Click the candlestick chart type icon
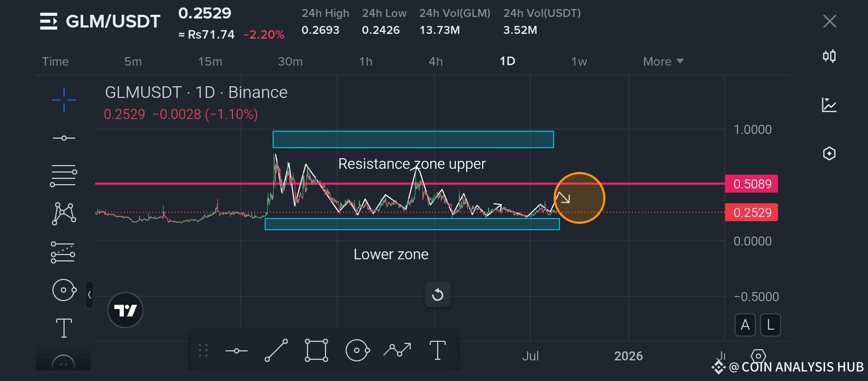The height and width of the screenshot is (381, 868). 829,56
